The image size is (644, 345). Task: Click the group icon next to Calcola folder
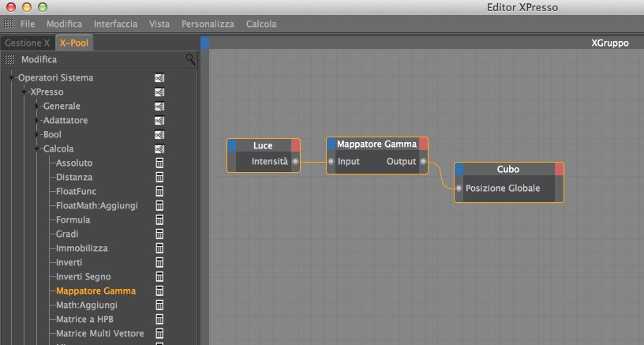[159, 149]
